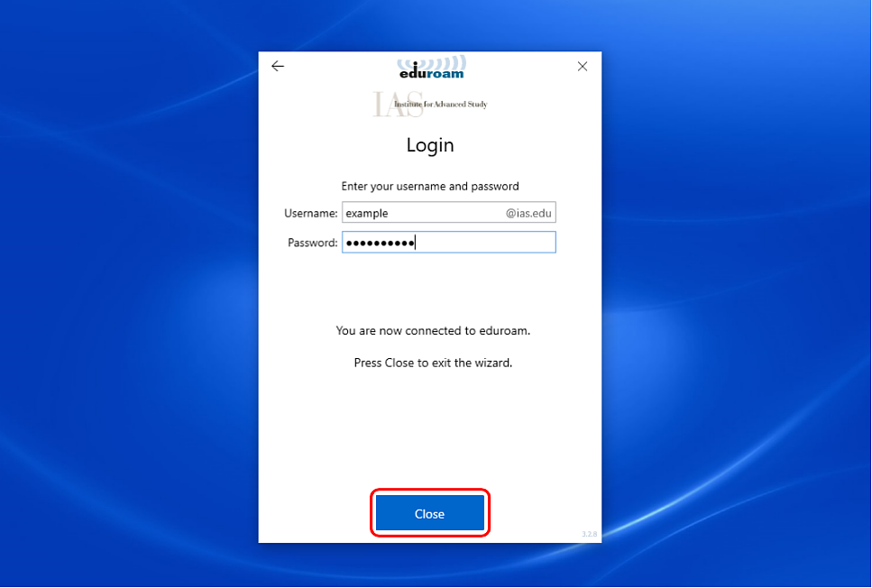Close the wizard with the X icon

(x=583, y=66)
